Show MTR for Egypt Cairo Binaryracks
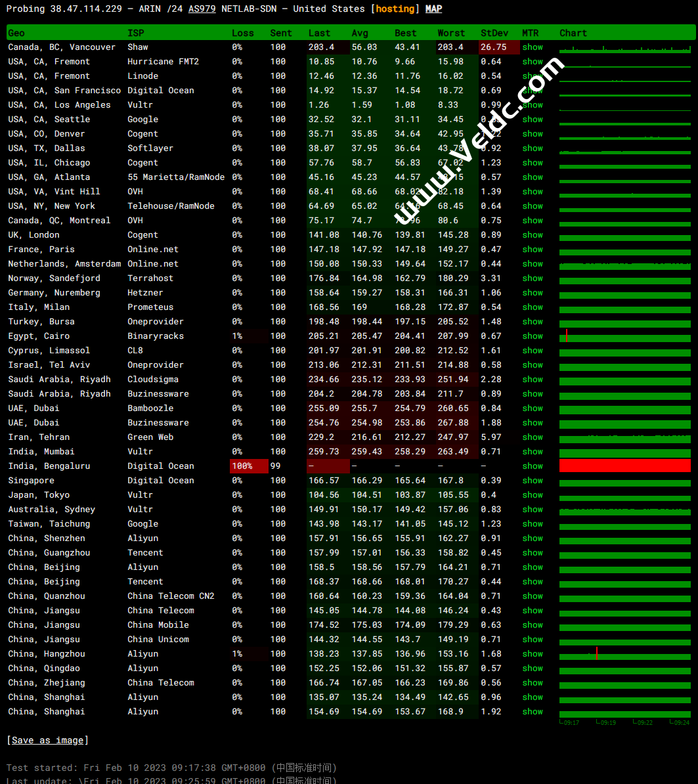 (533, 336)
